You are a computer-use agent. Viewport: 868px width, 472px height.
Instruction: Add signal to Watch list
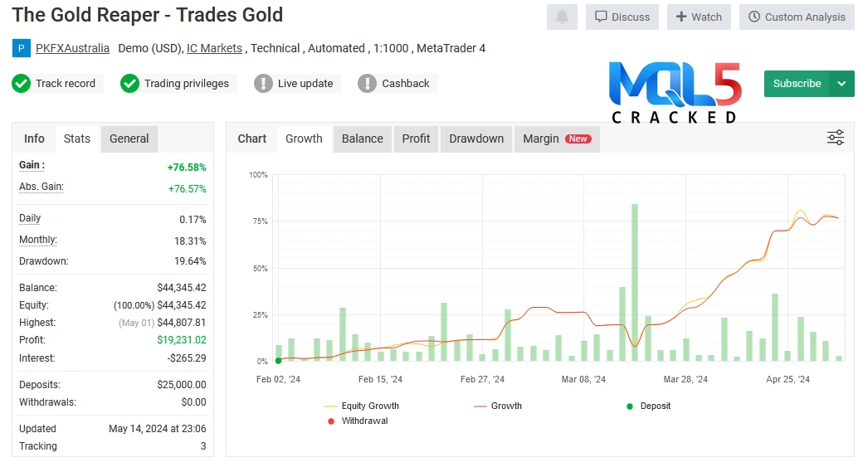[699, 17]
